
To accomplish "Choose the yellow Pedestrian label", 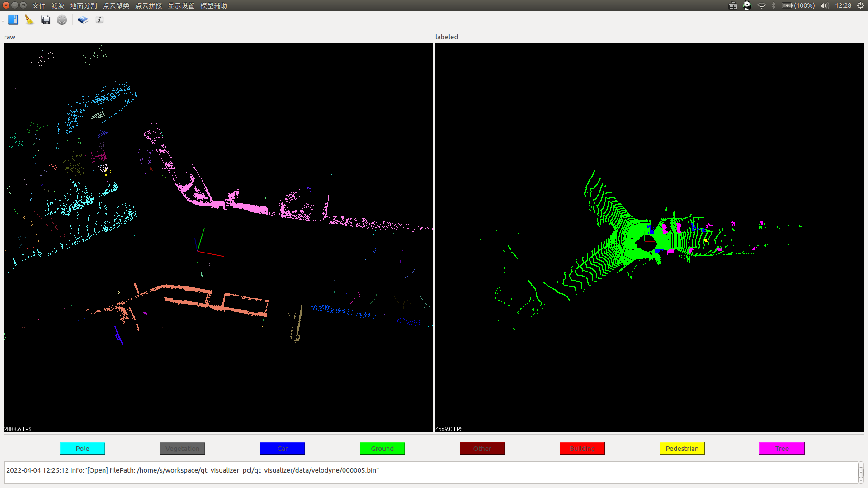I will [682, 448].
